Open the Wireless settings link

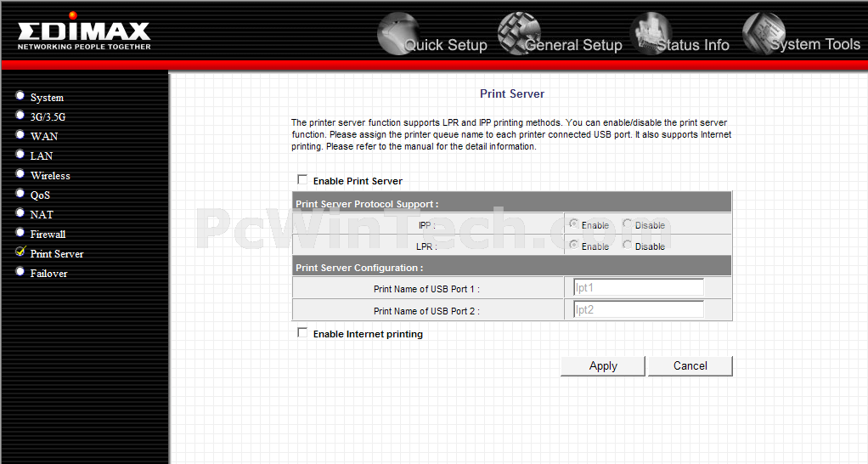(x=50, y=176)
